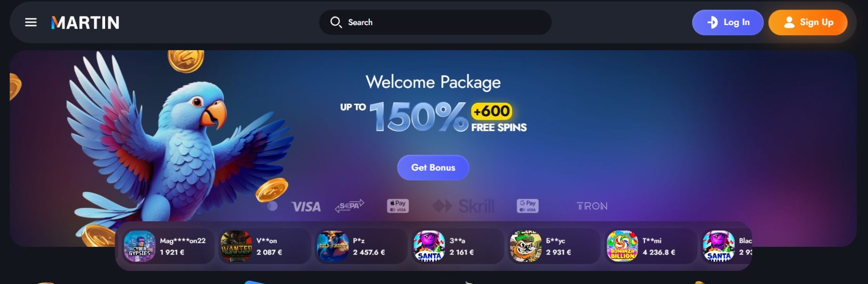Click the MARTIN logo
This screenshot has width=868, height=284.
click(85, 23)
